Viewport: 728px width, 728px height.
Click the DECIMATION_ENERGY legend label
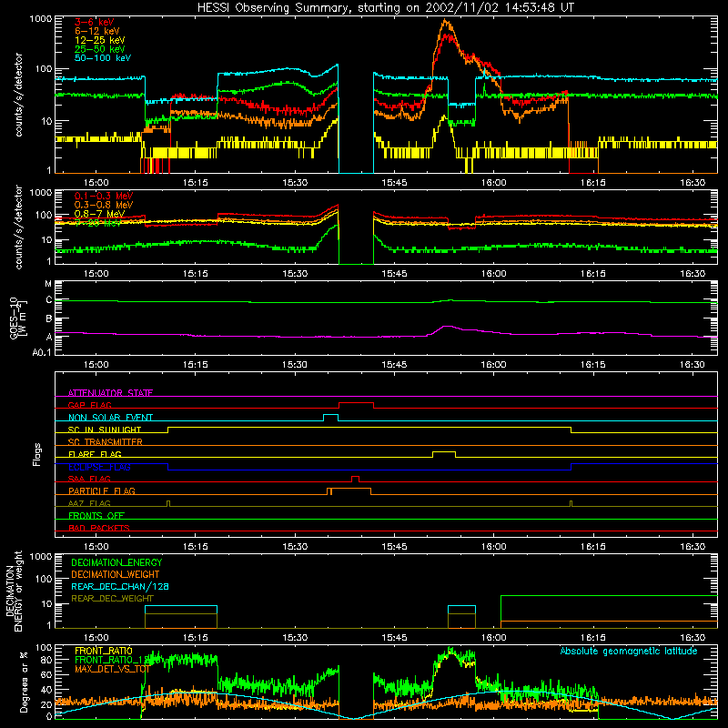pos(116,562)
